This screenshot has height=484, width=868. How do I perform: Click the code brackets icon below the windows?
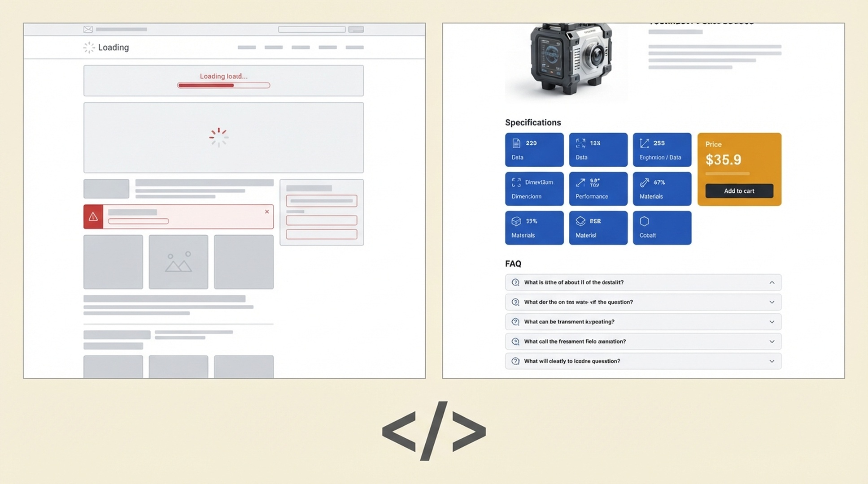click(x=434, y=431)
